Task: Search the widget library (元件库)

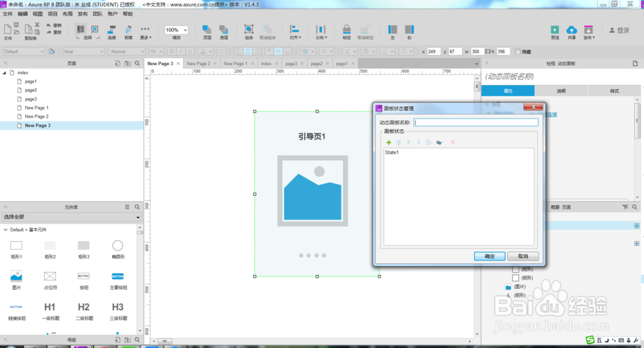Action: [137, 207]
